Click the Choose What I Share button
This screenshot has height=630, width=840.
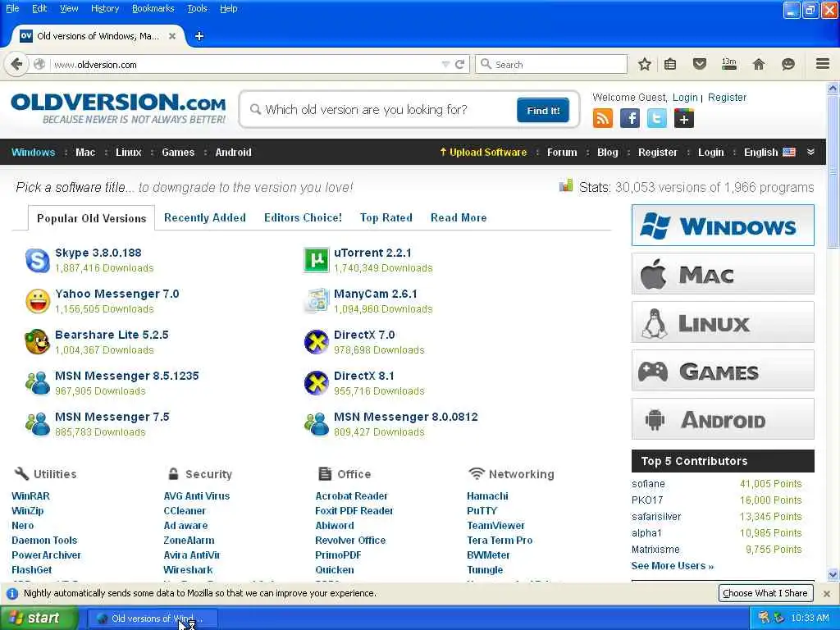click(x=765, y=593)
